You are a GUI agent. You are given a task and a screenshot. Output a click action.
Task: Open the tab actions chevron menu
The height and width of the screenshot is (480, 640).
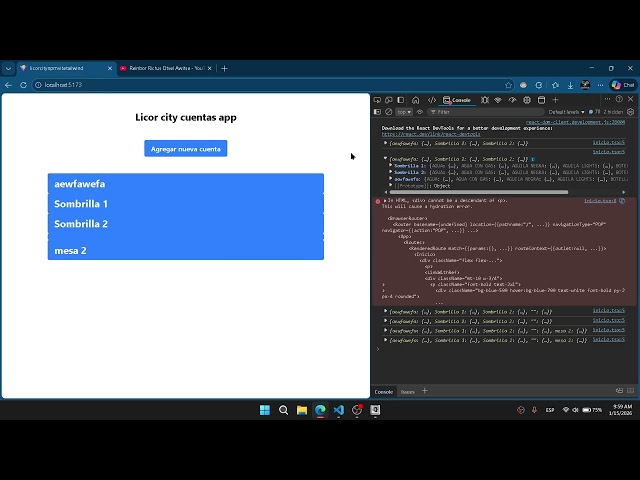click(x=9, y=69)
